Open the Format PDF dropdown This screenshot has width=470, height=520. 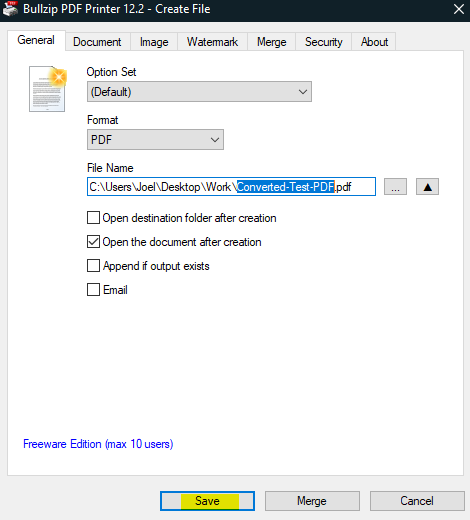tap(155, 140)
